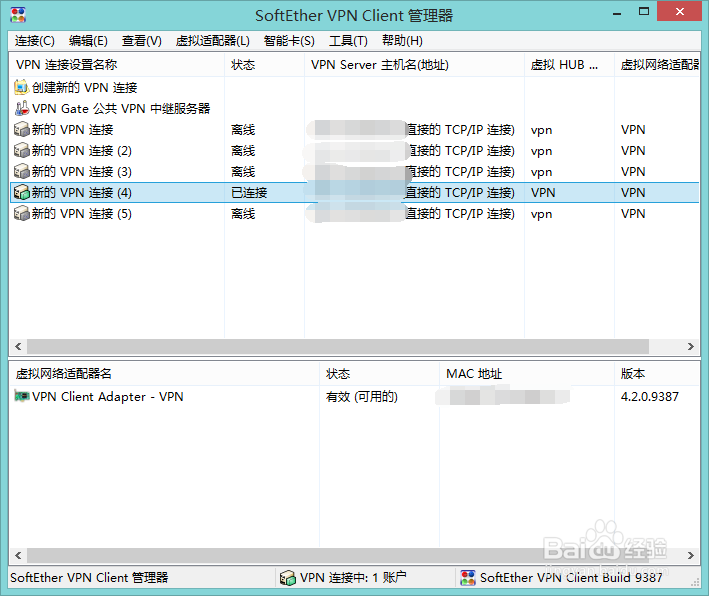Sort by 虚拟网络适配器名 column header in adapter list

(164, 374)
